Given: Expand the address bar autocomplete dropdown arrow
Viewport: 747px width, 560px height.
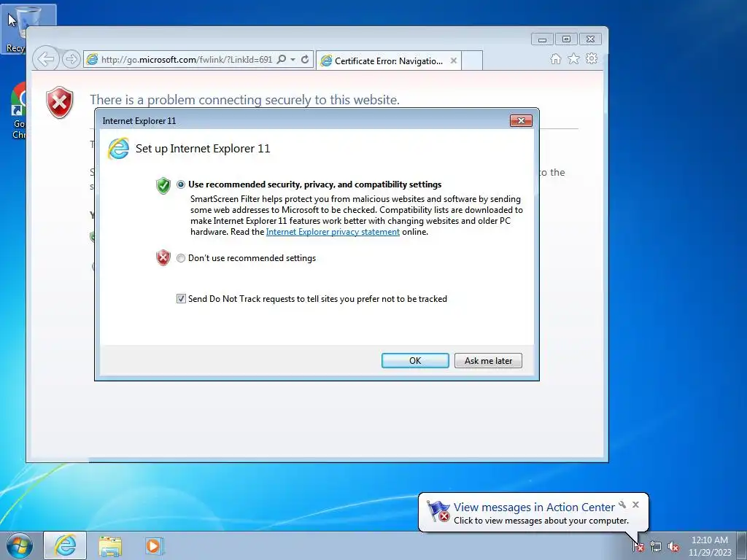Looking at the screenshot, I should pyautogui.click(x=293, y=60).
